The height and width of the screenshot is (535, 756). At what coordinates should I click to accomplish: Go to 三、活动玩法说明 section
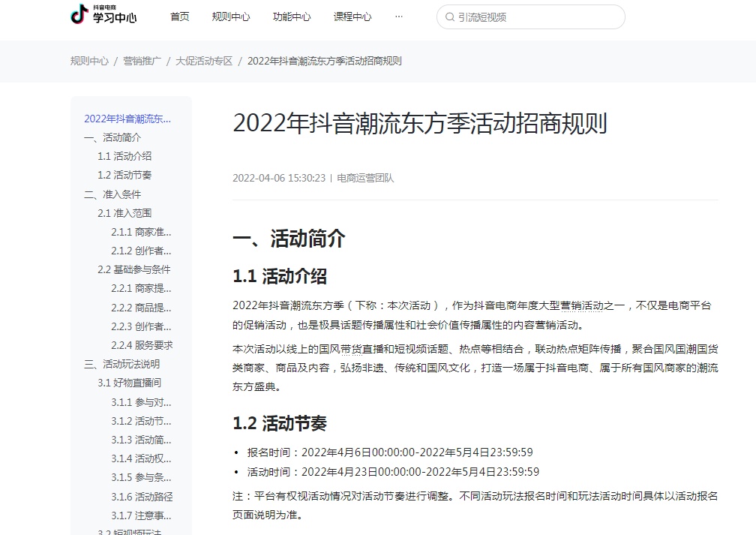coord(122,364)
